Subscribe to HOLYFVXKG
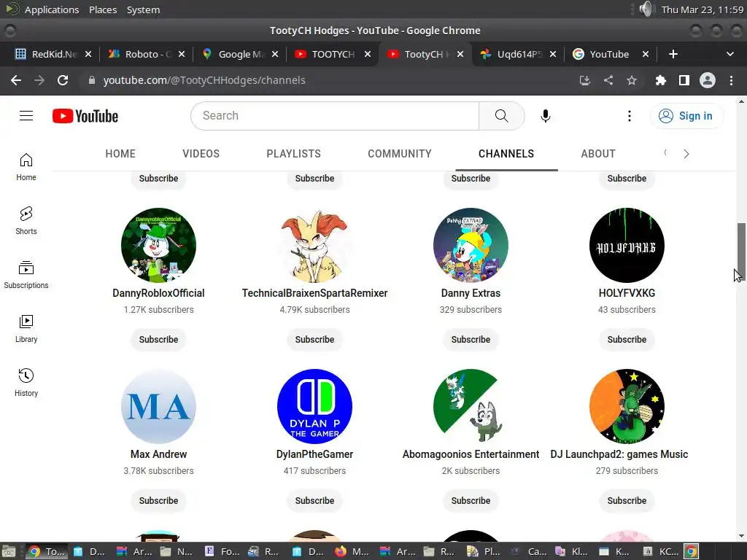 627,340
